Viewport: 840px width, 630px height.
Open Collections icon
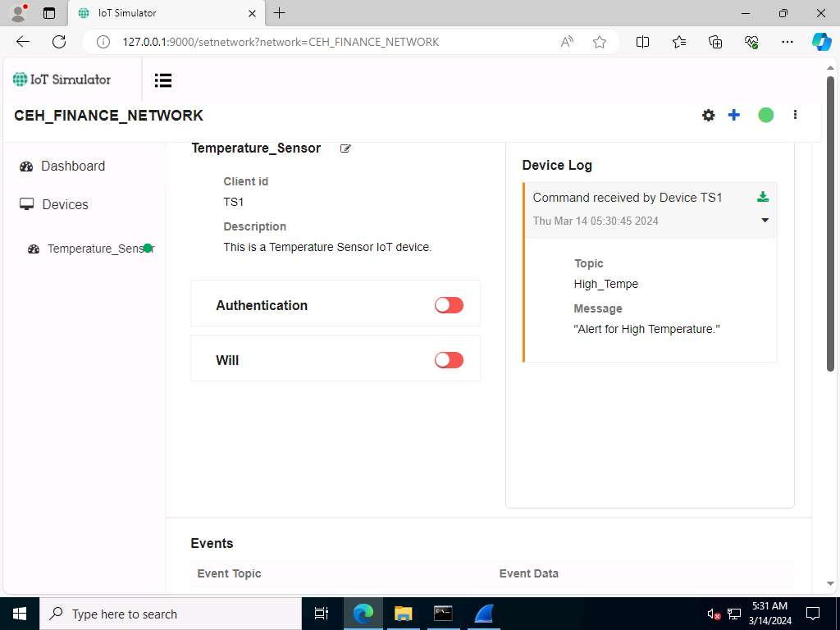click(715, 42)
